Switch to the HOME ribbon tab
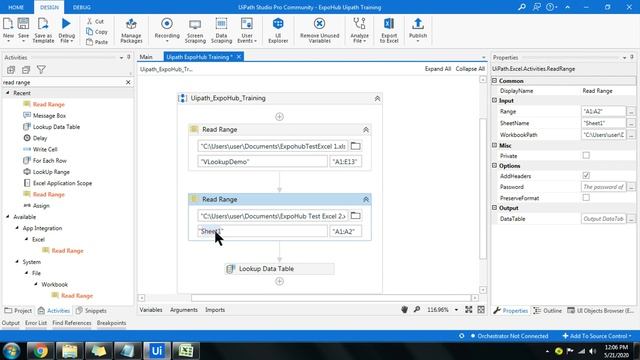The image size is (640, 360). (16, 7)
